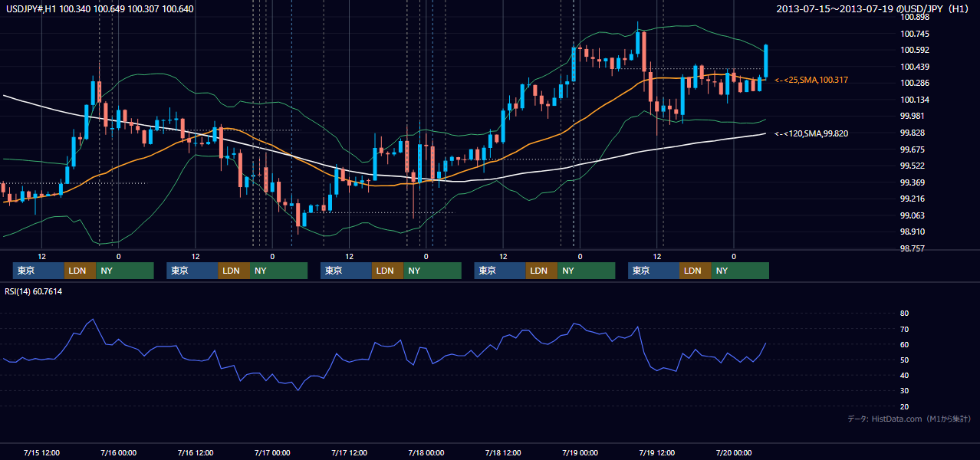Click the leftmost 東京 session box
This screenshot has height=460, width=980.
(x=38, y=271)
